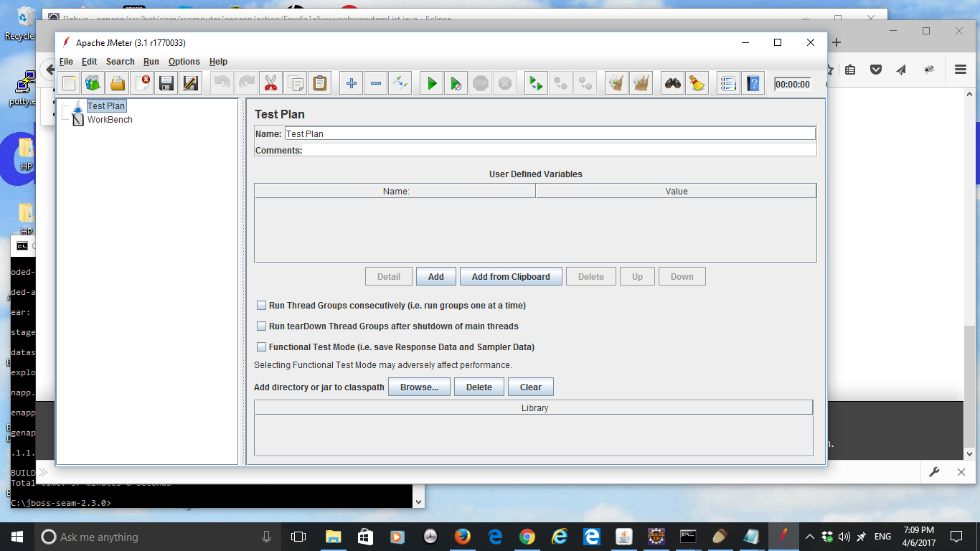This screenshot has width=980, height=551.
Task: Click the Save As toolbar icon
Action: (x=191, y=83)
